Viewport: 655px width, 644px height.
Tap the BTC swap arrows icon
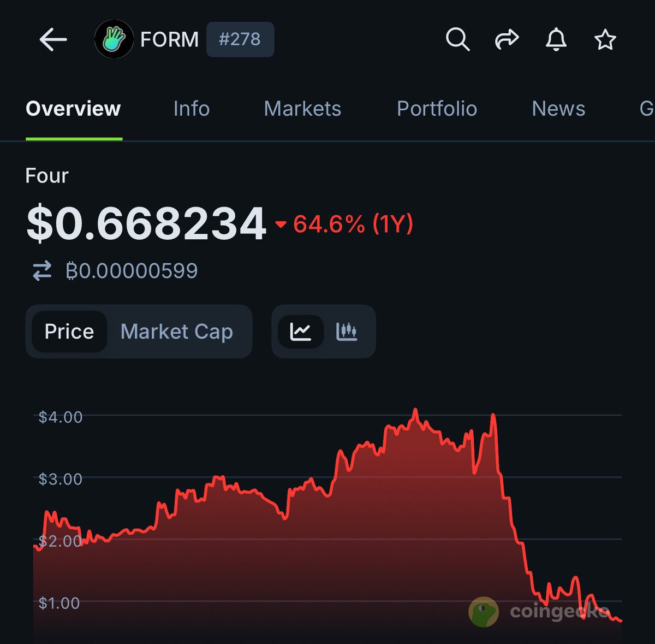[42, 271]
